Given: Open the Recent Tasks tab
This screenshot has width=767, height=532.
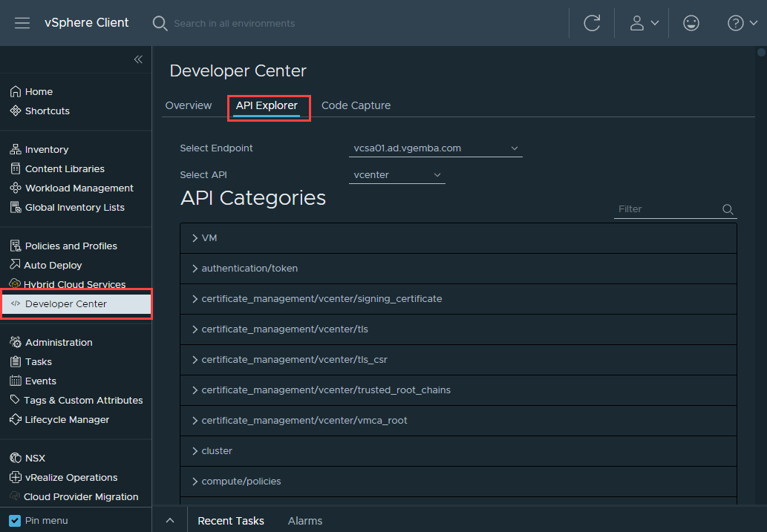Looking at the screenshot, I should (x=231, y=521).
